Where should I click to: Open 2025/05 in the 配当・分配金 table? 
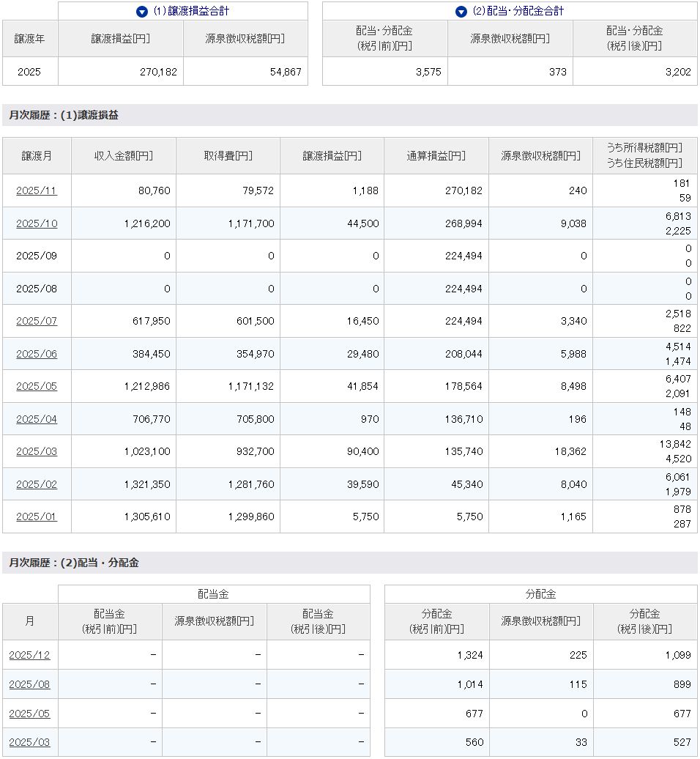click(29, 714)
